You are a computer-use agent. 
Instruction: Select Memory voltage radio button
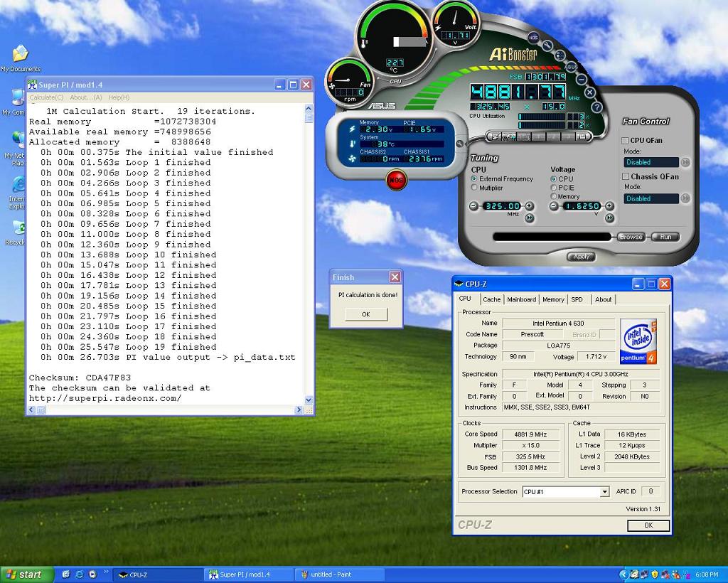[553, 196]
